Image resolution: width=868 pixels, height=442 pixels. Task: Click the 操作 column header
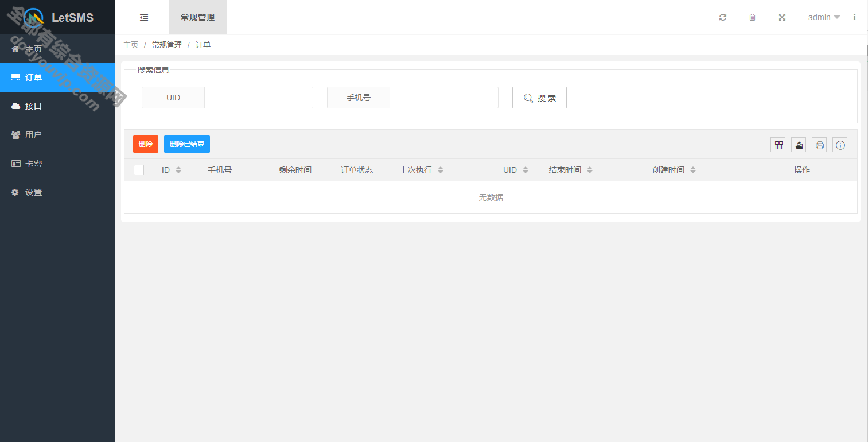(802, 170)
